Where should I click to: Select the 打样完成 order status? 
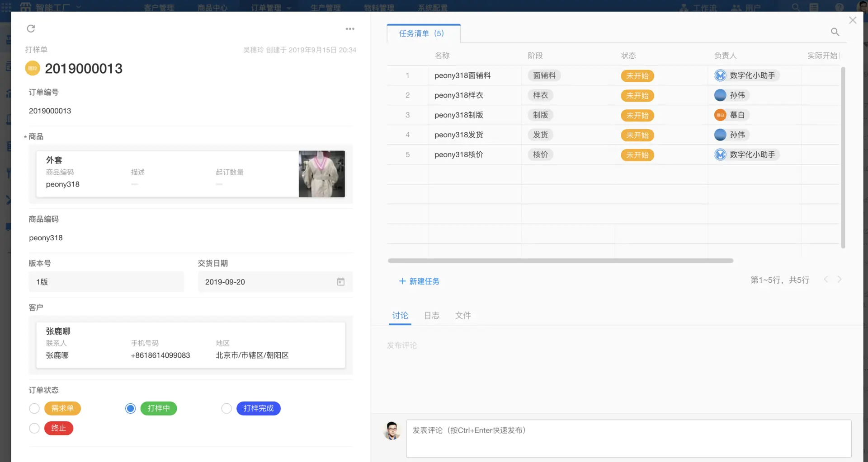[x=226, y=409]
